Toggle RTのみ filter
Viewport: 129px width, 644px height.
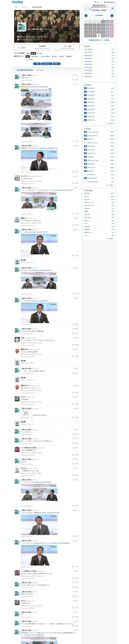[54, 56]
